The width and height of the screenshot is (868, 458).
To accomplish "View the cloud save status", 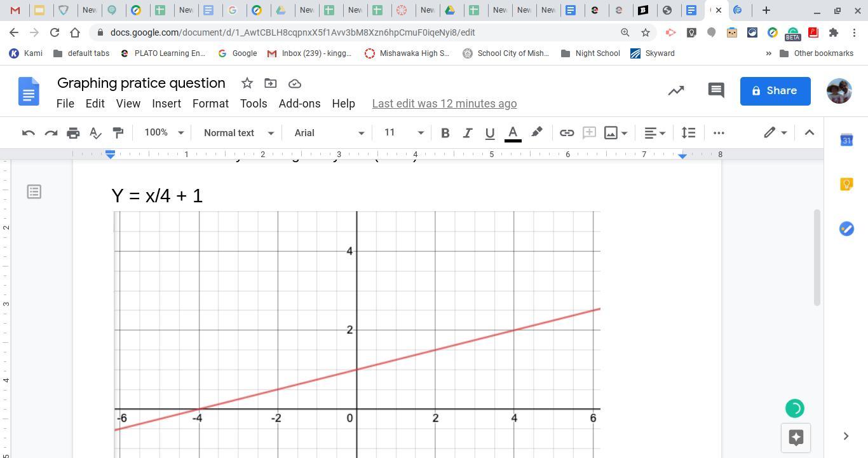I will (294, 83).
